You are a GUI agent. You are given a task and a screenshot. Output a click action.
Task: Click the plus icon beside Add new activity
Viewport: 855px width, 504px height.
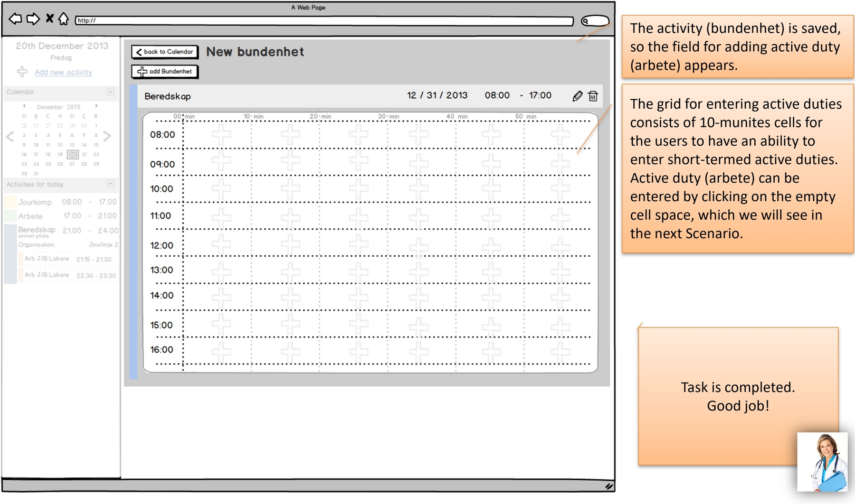[22, 72]
